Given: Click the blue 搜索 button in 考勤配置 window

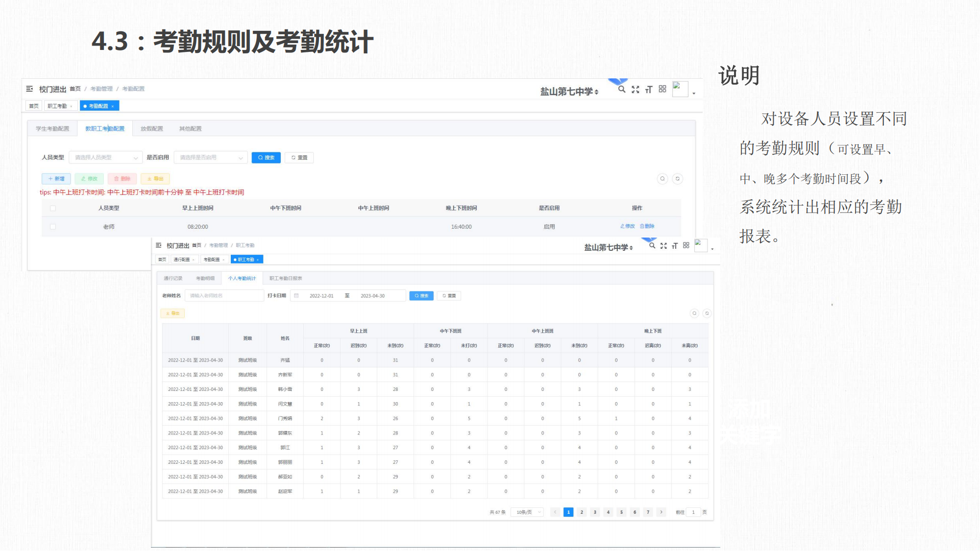Looking at the screenshot, I should (266, 157).
